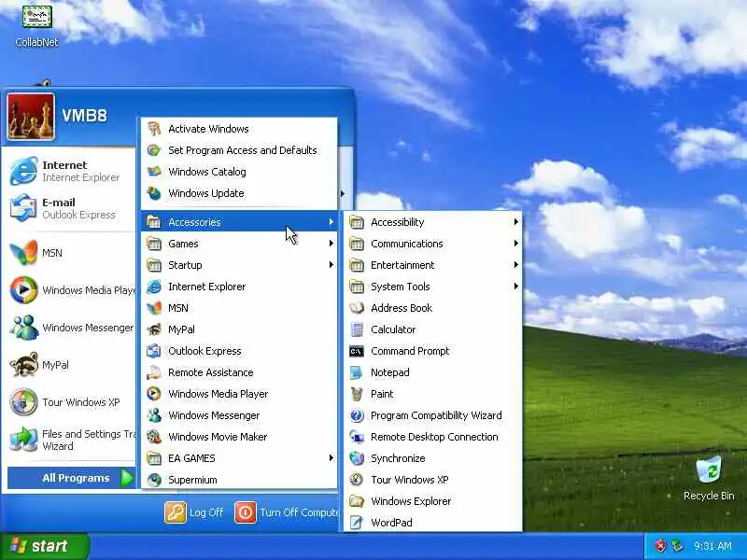
Task: Open the MSN butterfly icon in pinned list
Action: click(24, 253)
